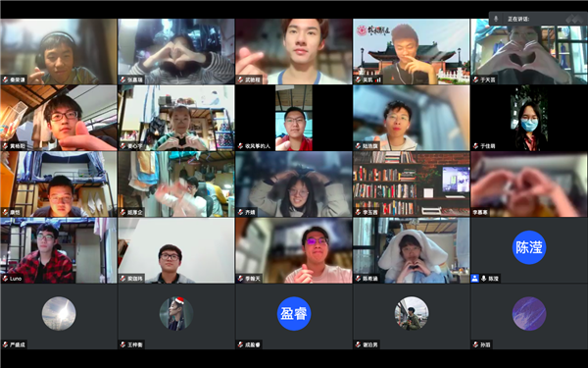Screen dimensions: 588x368
Task: Click the muted mic icon in Luno's tile
Action: coord(5,279)
